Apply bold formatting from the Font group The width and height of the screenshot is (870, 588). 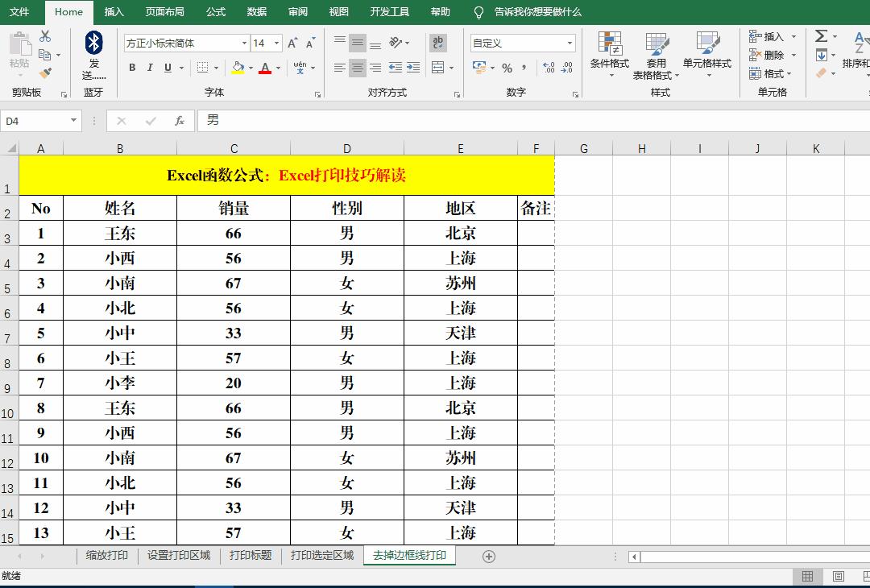132,68
